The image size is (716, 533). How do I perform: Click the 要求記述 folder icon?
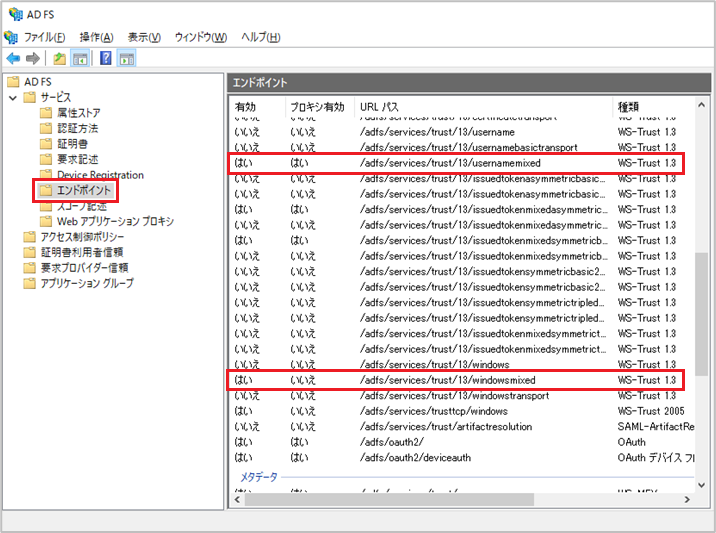[x=46, y=159]
